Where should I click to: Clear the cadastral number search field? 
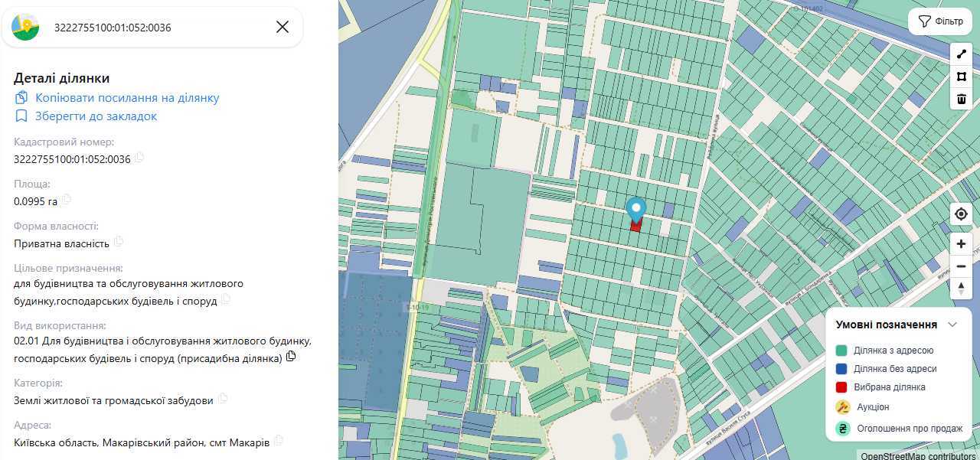[x=283, y=28]
